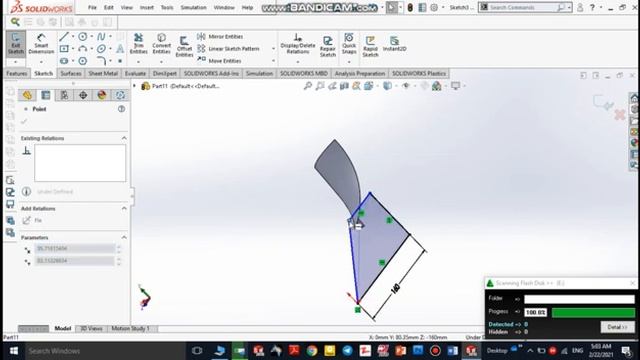Collapse Parameters section
The width and height of the screenshot is (640, 360).
[x=124, y=238]
